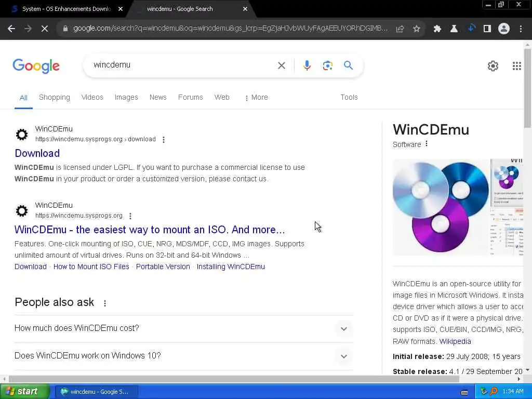Screen dimensions: 532x399
Task: Expand How much does WinCDEmu cost?
Action: 184,328
